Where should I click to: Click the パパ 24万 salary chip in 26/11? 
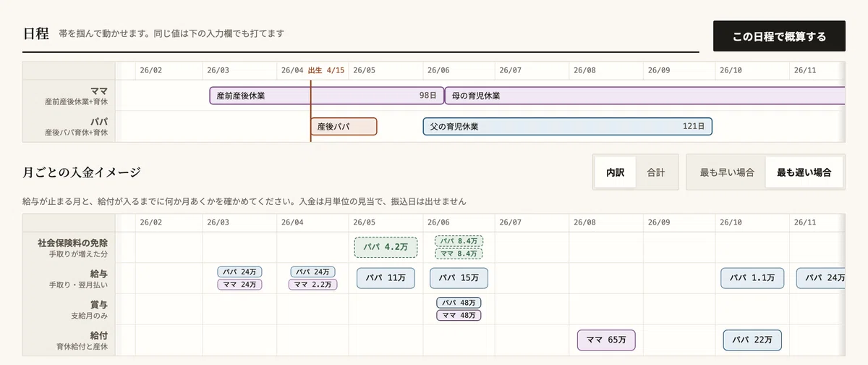(x=822, y=278)
